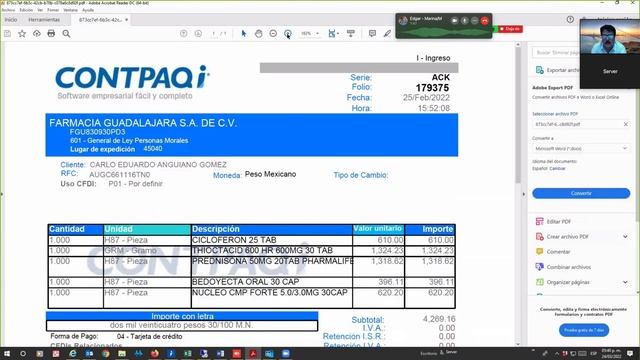Click the Exportar archivo panel icon
The image size is (640, 360).
coord(540,70)
